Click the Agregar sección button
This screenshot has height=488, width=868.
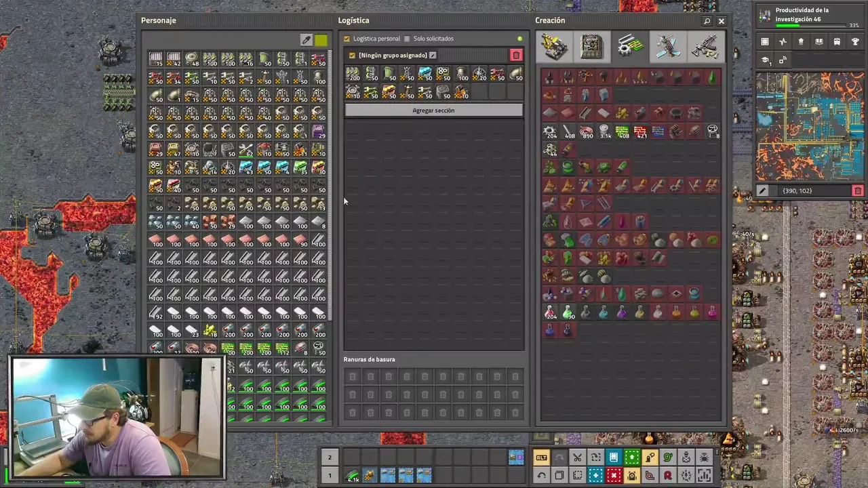[x=433, y=110]
